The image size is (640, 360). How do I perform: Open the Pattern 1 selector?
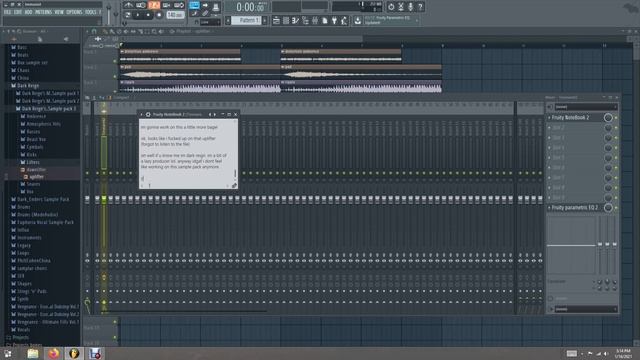[246, 20]
